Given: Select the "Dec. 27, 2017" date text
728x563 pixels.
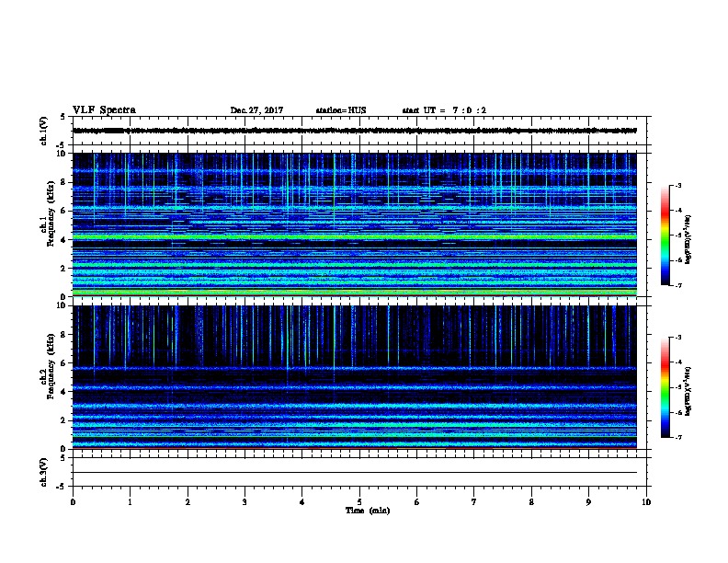Looking at the screenshot, I should (256, 110).
